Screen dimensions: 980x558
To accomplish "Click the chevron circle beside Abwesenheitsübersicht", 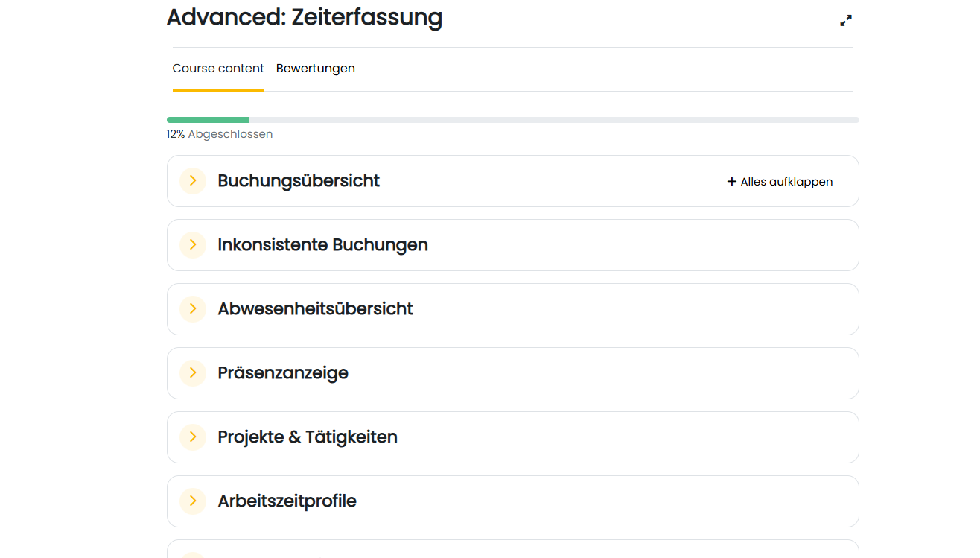I will [x=193, y=309].
